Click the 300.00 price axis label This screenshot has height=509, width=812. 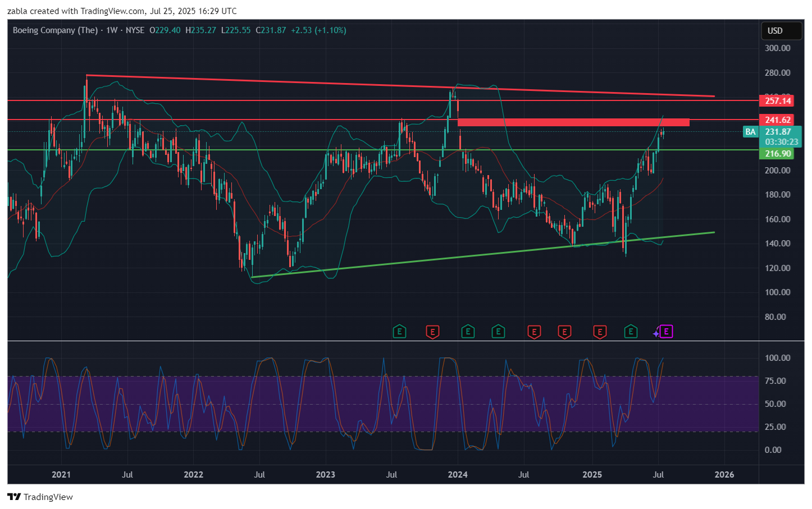click(777, 48)
